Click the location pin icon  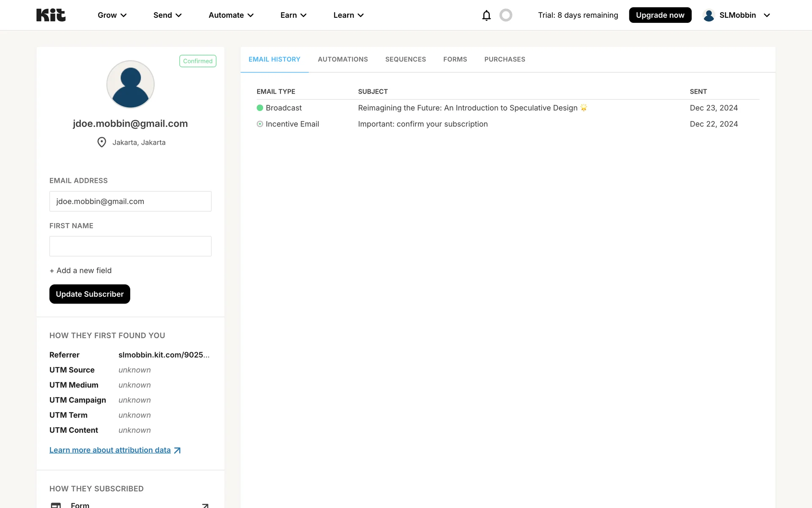pyautogui.click(x=101, y=142)
